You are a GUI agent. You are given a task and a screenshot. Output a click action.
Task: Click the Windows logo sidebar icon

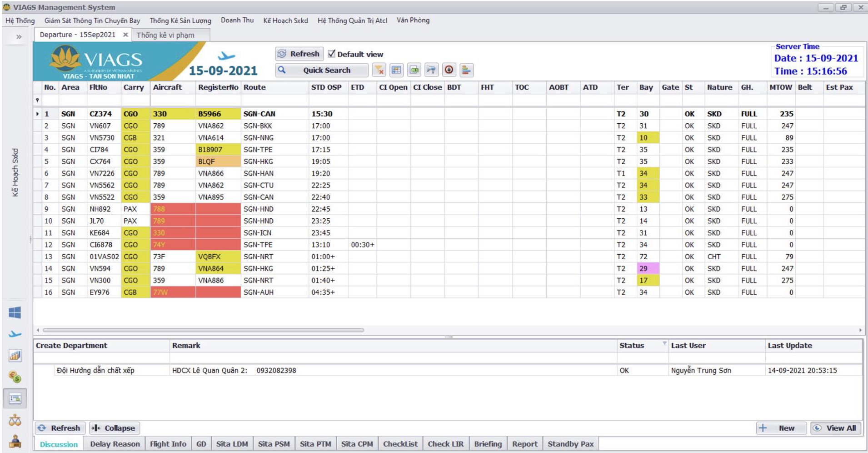tap(15, 312)
